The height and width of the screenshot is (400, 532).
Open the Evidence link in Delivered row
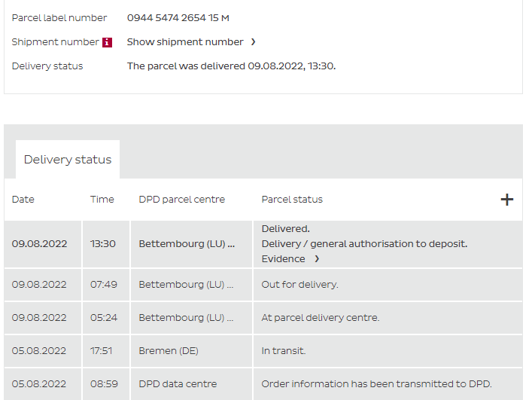(x=284, y=259)
